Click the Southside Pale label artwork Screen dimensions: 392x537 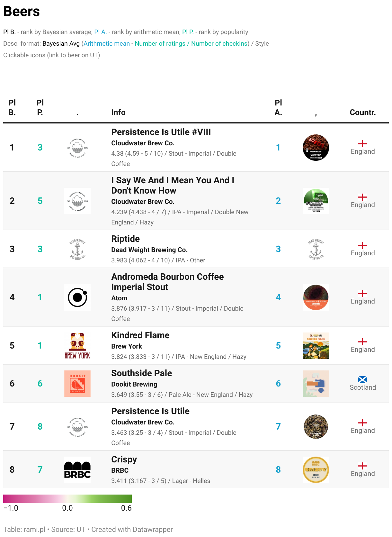pyautogui.click(x=316, y=384)
